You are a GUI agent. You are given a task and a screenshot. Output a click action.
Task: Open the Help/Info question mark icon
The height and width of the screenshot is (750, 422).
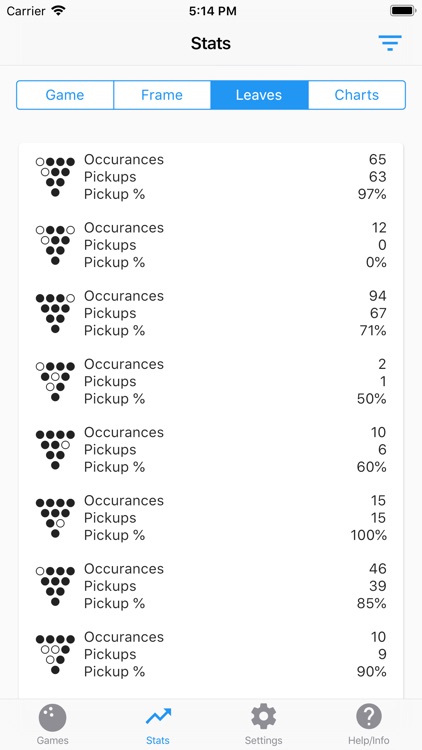368,717
